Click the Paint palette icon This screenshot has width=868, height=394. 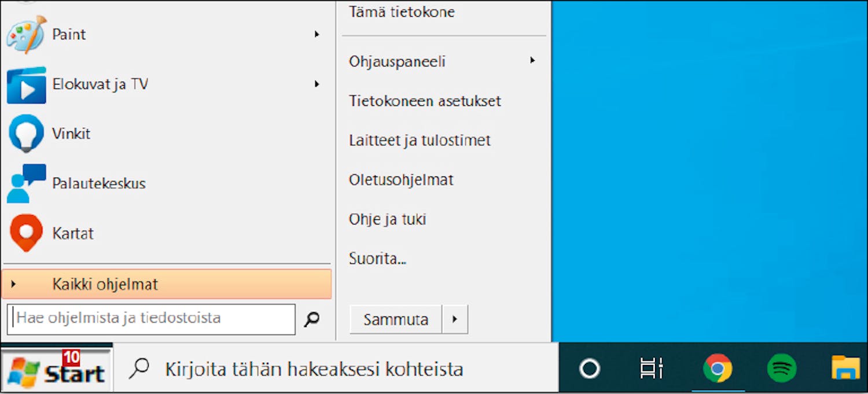tap(26, 35)
